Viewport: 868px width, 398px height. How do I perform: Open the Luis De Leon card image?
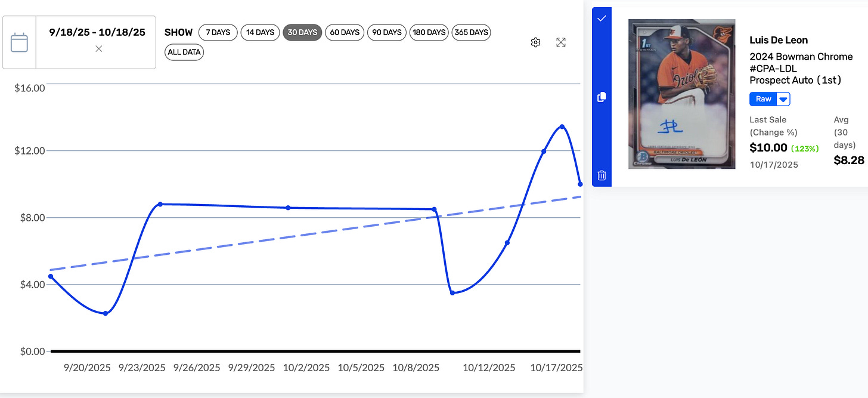(x=682, y=94)
